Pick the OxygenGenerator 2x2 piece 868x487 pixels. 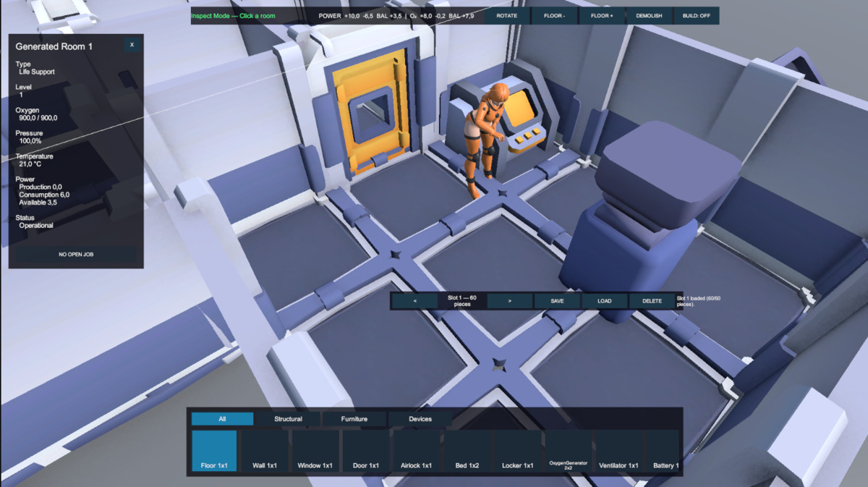[x=568, y=451]
